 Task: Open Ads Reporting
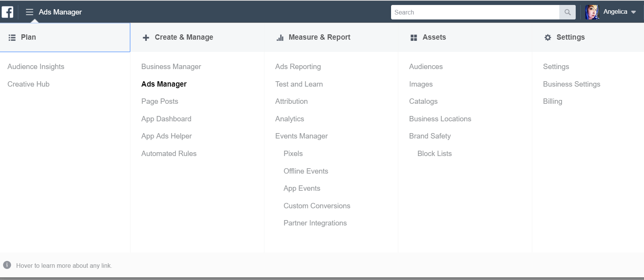coord(298,67)
